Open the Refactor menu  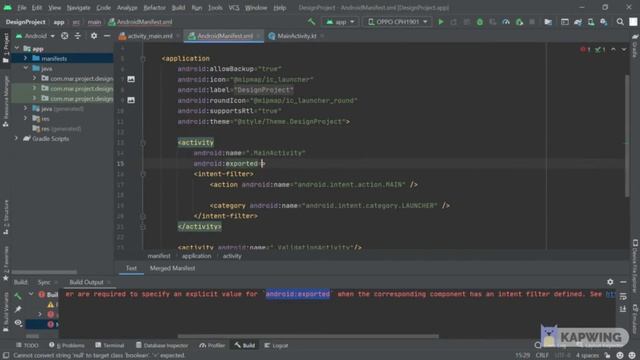tap(154, 7)
